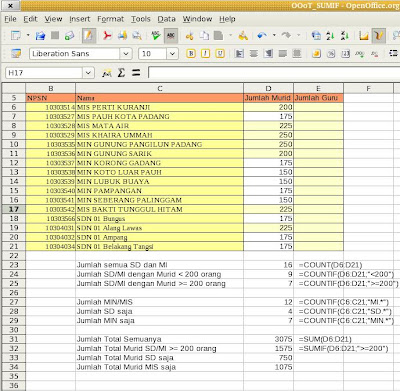Click the Decrease Indent icon
Screen dimensions: 400x391
click(x=393, y=53)
